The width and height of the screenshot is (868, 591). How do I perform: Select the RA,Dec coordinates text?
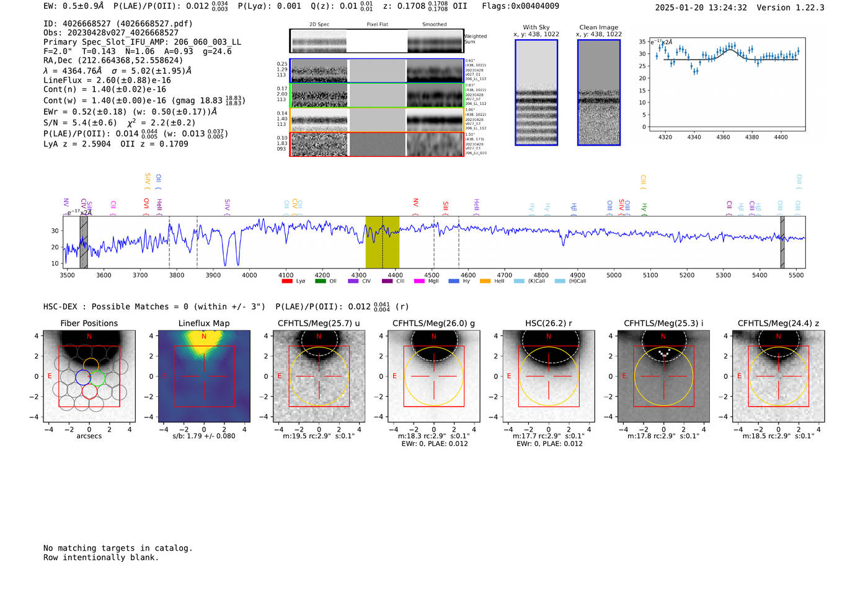pyautogui.click(x=113, y=60)
